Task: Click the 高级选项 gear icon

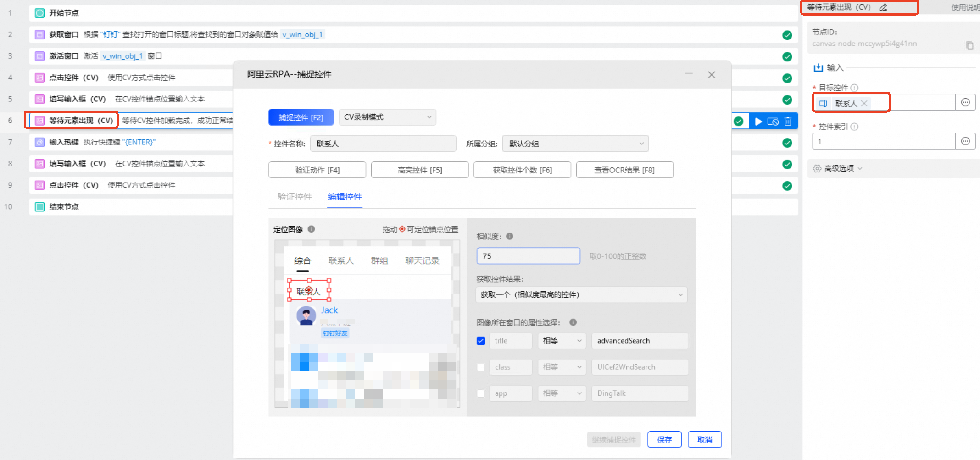Action: coord(817,168)
